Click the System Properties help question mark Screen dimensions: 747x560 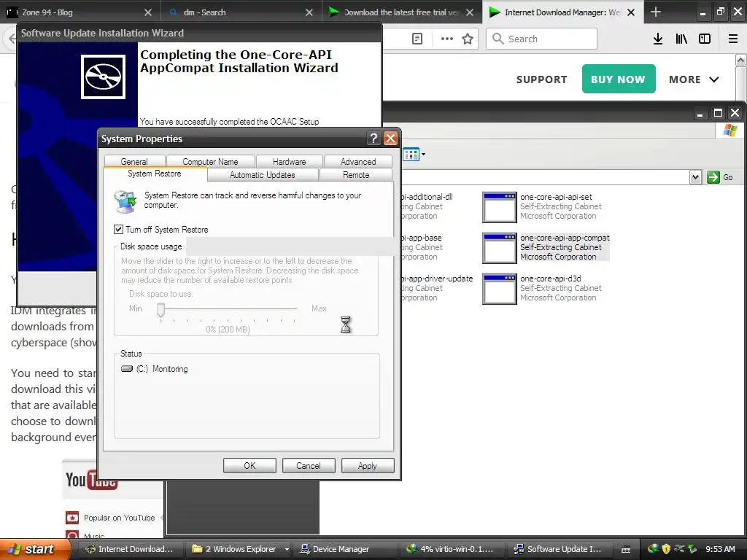373,139
